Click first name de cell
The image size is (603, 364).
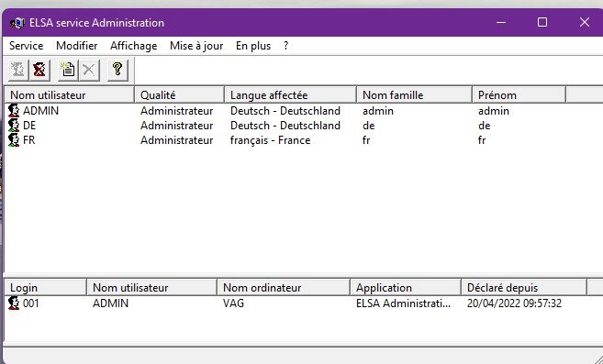(485, 126)
